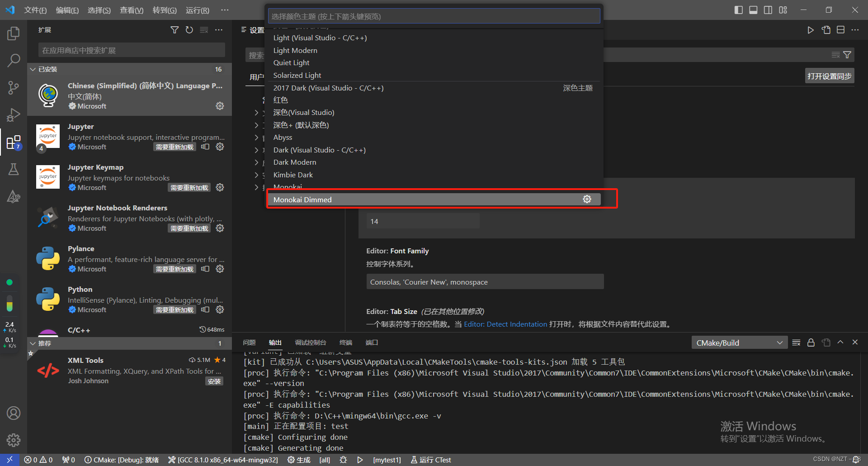Open the Explorer view in activity bar
Image resolution: width=868 pixels, height=466 pixels.
14,33
